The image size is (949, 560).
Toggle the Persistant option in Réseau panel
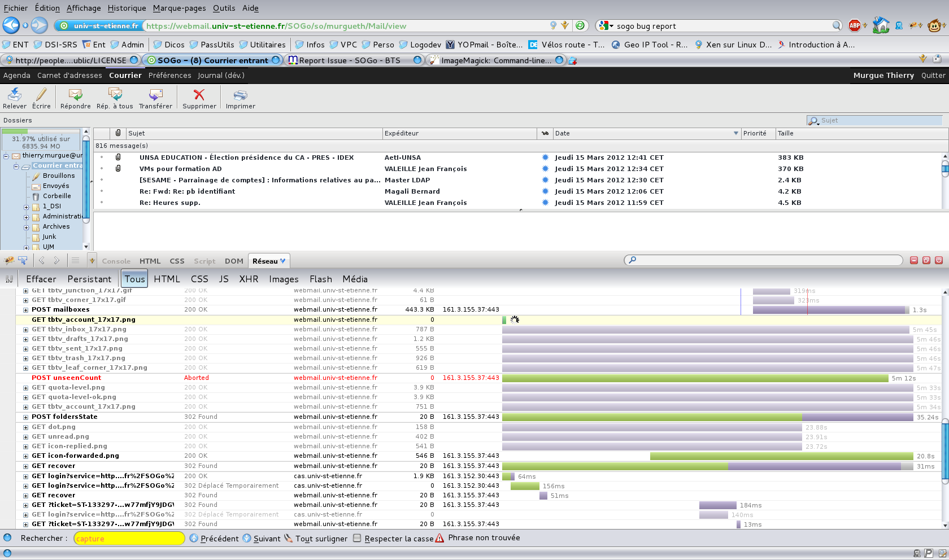89,279
